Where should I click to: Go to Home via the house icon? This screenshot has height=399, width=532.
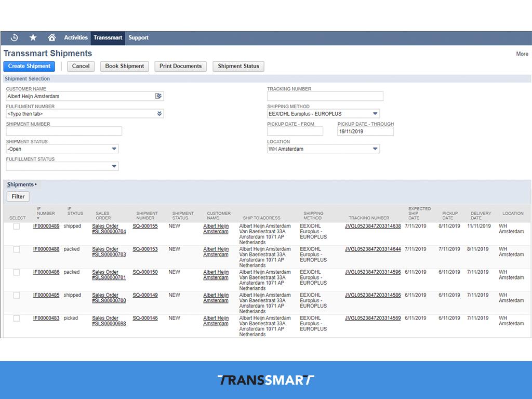51,37
